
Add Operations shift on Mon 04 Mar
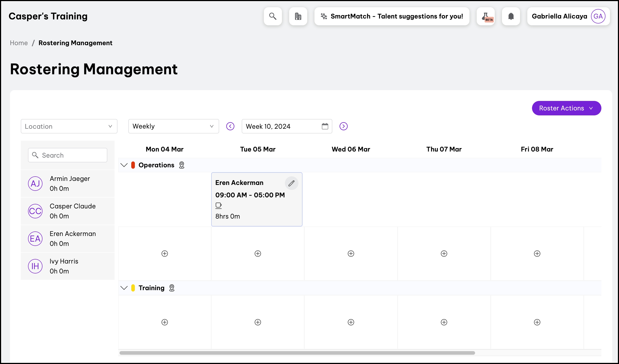[164, 253]
